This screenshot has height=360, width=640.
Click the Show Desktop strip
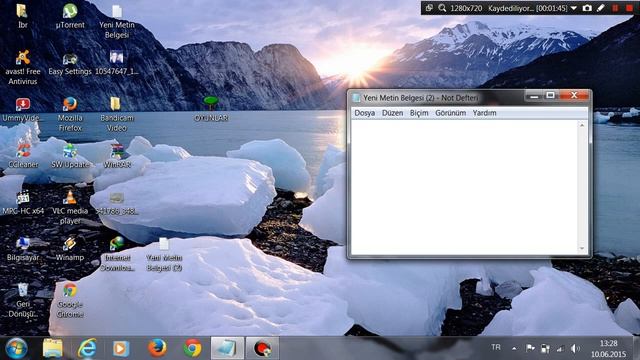tap(636, 349)
